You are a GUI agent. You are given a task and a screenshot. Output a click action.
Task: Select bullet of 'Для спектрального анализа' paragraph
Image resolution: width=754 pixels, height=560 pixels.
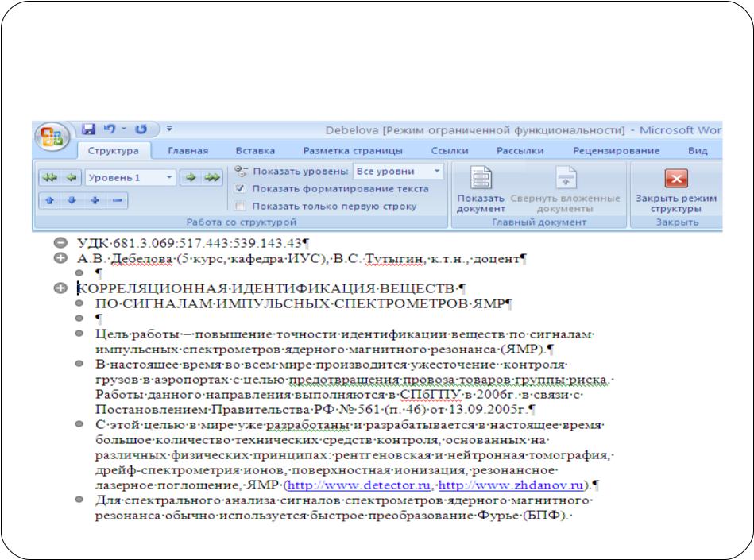tap(79, 500)
